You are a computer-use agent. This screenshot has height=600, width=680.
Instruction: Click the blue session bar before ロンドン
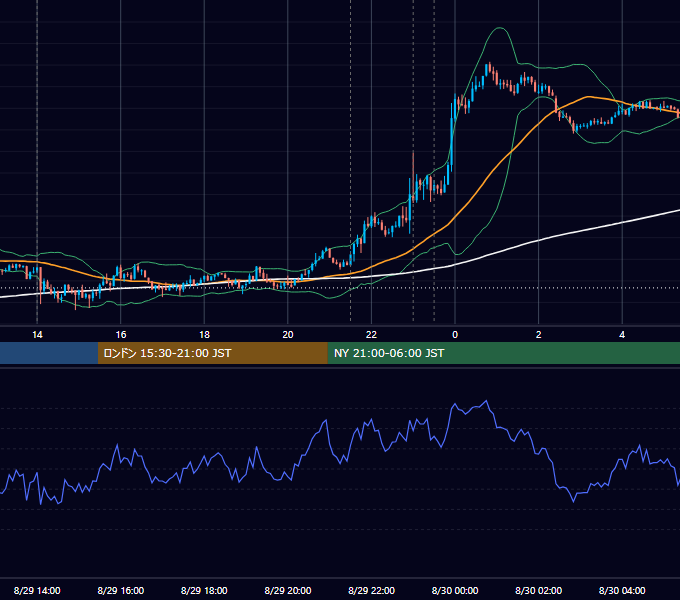(49, 353)
